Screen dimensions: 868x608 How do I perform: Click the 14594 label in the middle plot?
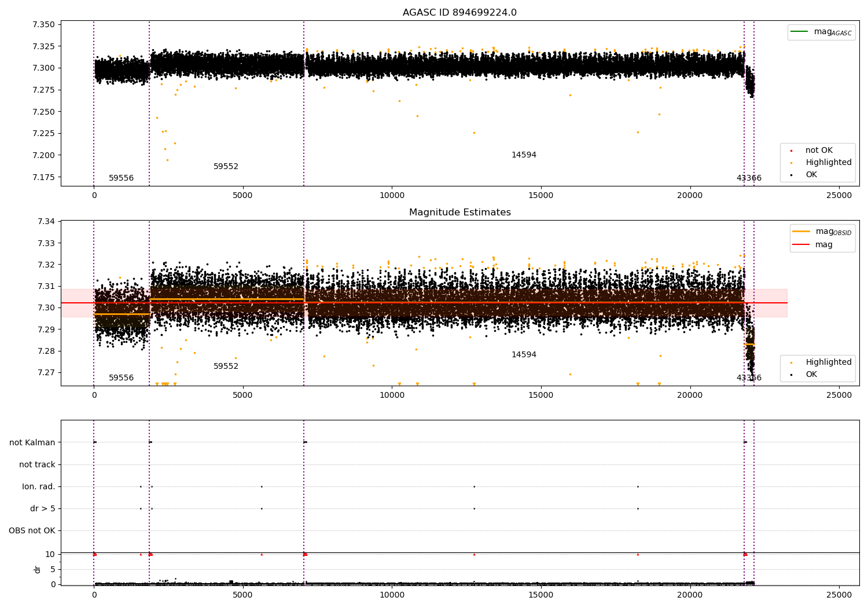tap(524, 355)
